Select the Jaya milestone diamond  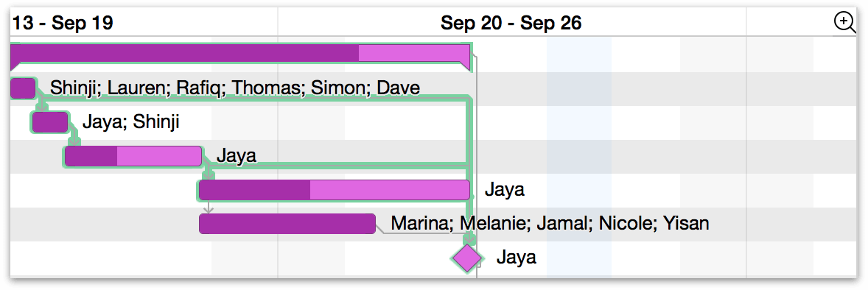click(x=468, y=258)
